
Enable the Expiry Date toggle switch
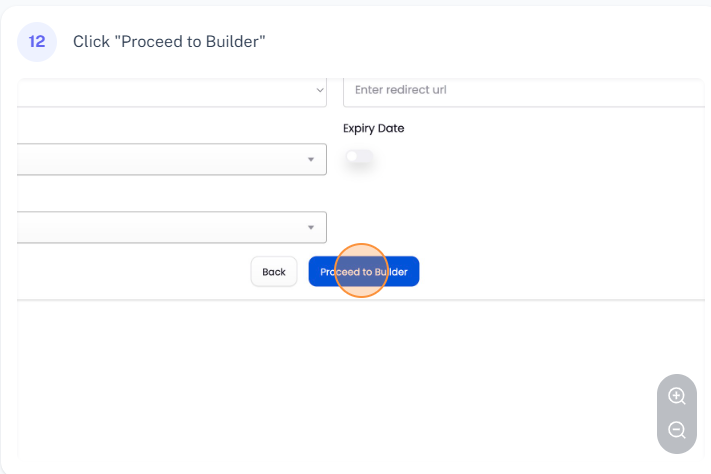pyautogui.click(x=358, y=157)
